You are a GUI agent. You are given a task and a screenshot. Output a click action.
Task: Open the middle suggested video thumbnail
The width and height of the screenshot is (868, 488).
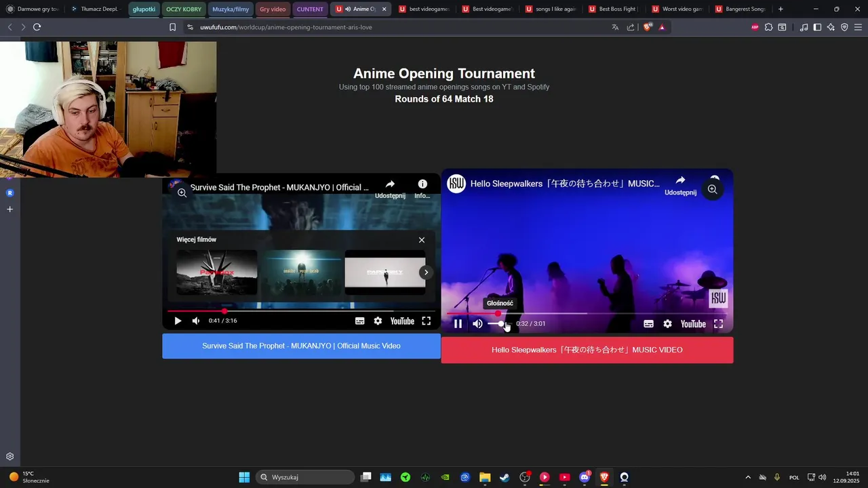(301, 272)
